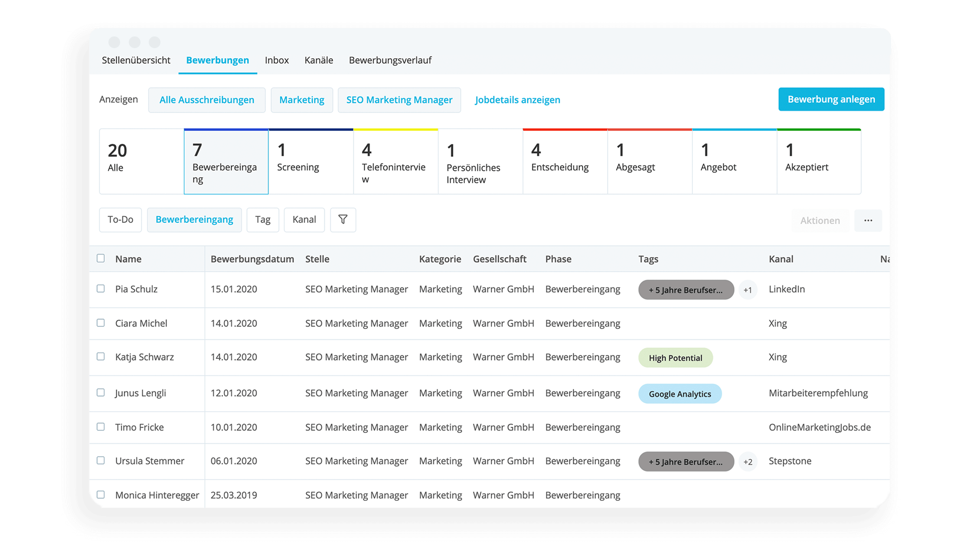Click the Google Analytics tag
Screen dimensions: 980x546
click(680, 394)
